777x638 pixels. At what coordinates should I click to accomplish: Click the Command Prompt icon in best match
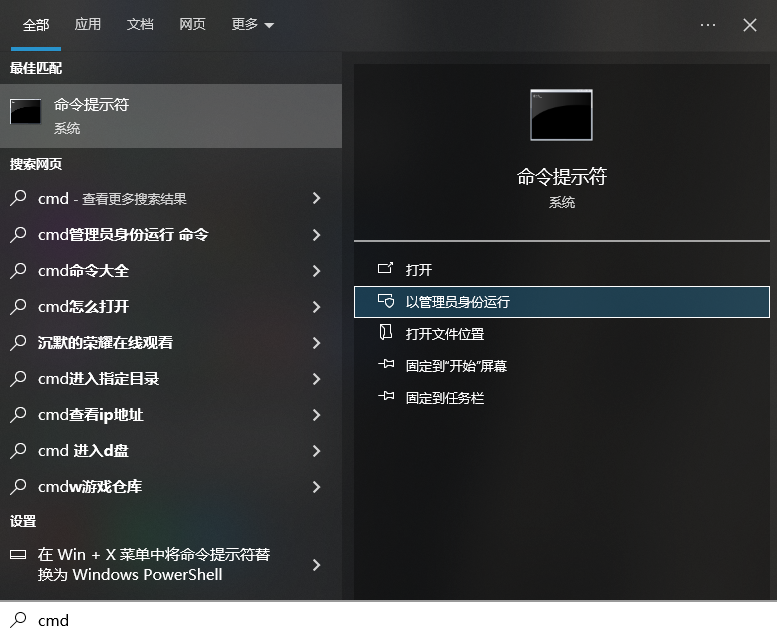(25, 111)
